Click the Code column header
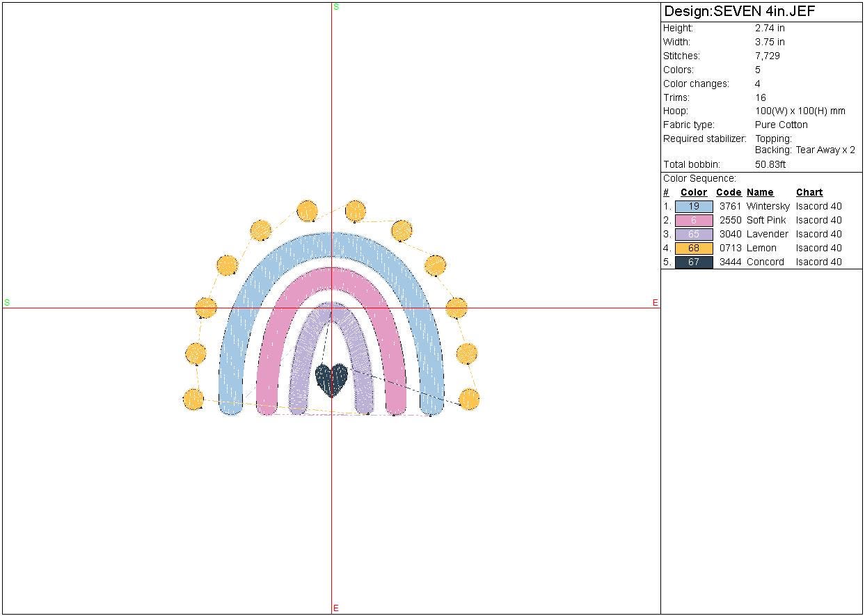 (x=729, y=193)
